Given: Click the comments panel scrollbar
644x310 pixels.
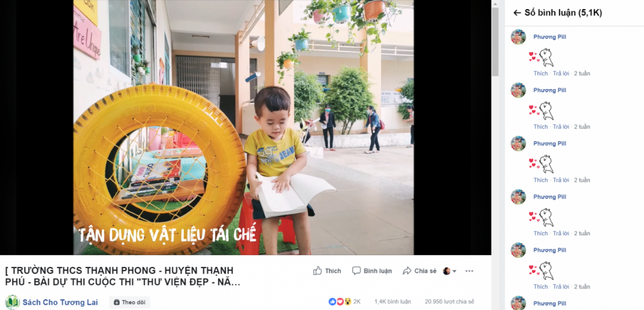Looking at the screenshot, I should pos(496,41).
